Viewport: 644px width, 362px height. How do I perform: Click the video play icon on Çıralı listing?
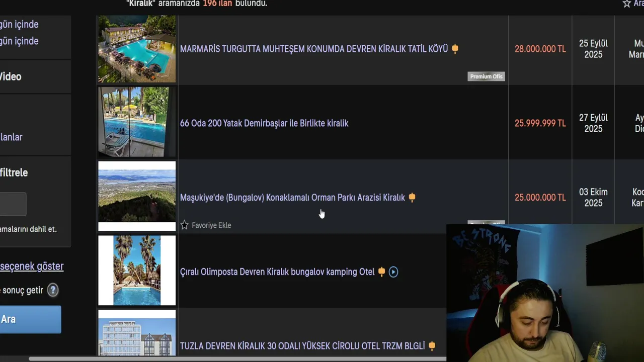point(393,272)
